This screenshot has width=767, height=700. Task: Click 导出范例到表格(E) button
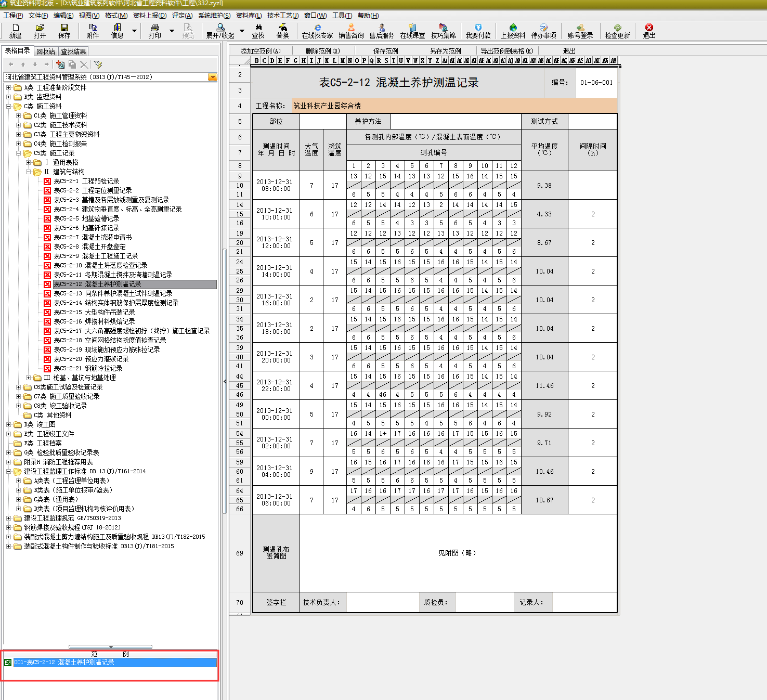(506, 51)
